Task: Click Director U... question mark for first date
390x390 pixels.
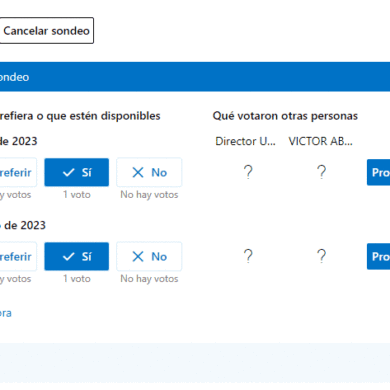Action: pyautogui.click(x=248, y=172)
